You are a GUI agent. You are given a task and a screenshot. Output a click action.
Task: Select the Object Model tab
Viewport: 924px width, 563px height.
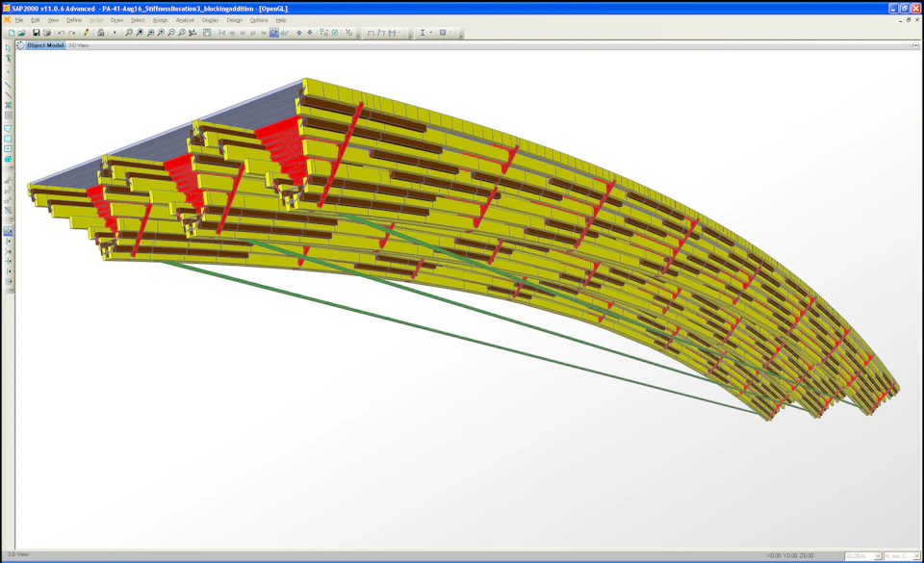coord(45,45)
